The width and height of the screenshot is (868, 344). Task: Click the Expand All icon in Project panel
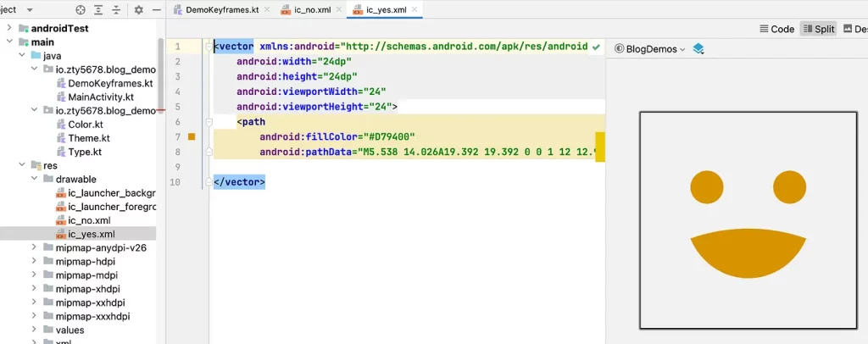99,10
